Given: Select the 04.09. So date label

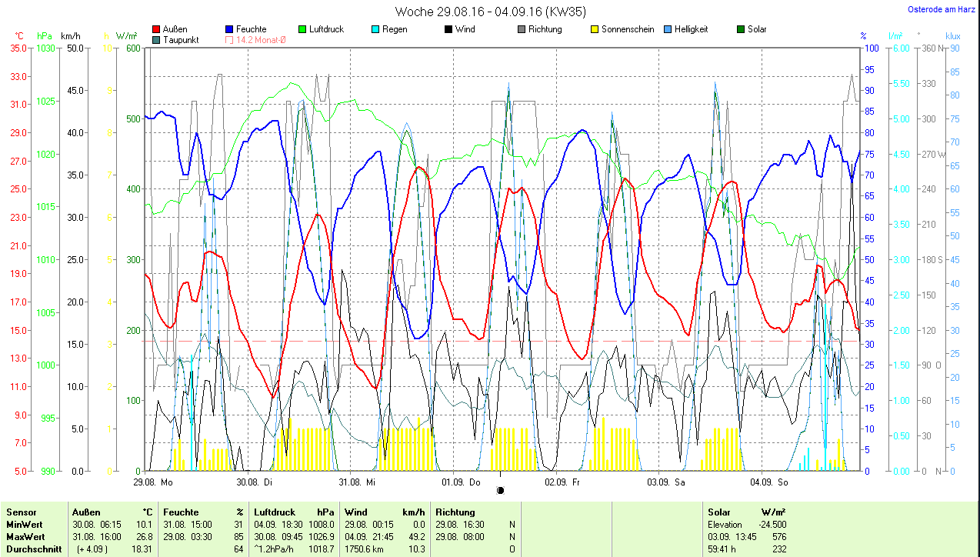Looking at the screenshot, I should point(767,482).
